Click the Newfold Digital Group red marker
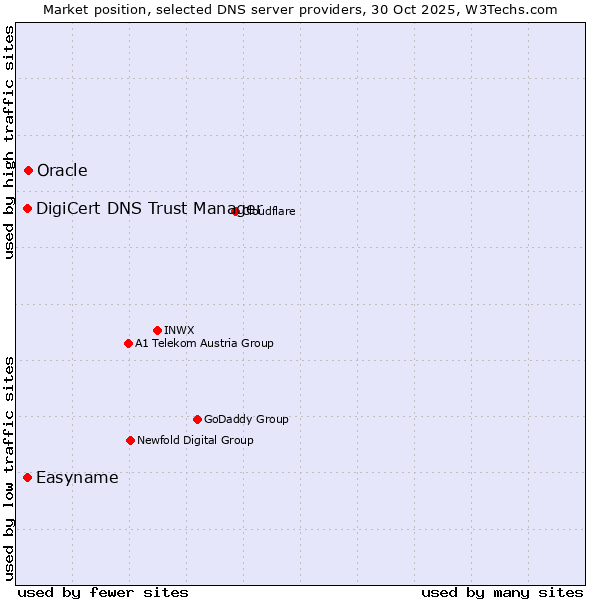Image resolution: width=600 pixels, height=600 pixels. pos(130,440)
